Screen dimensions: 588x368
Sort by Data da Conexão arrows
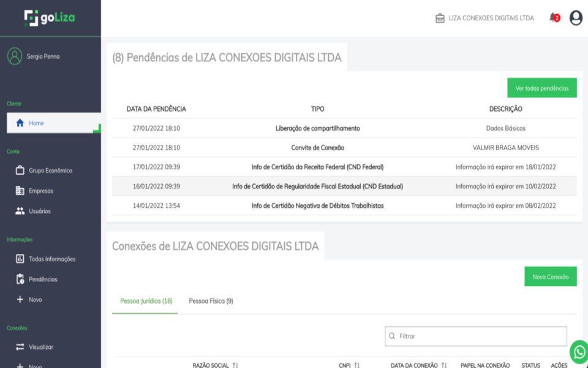point(444,366)
